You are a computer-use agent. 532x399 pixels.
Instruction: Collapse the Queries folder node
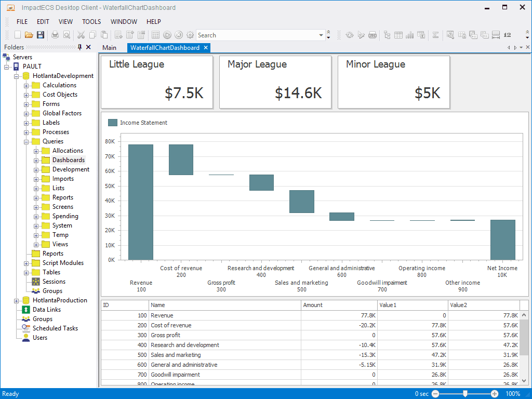[x=26, y=141]
